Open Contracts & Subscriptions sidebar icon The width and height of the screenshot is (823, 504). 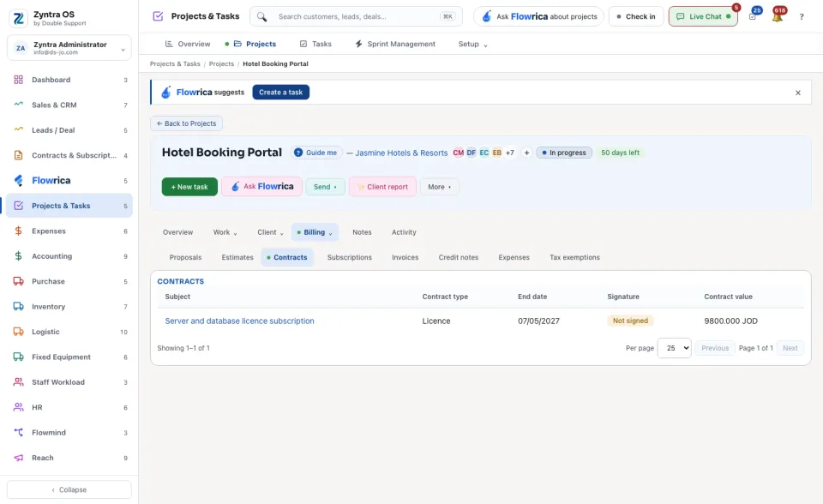tap(18, 155)
